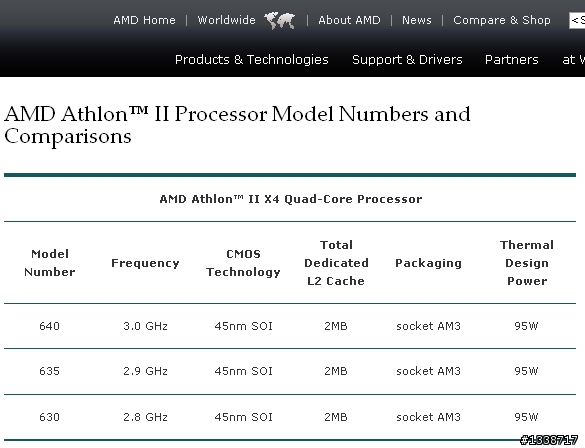Open the Partners menu
Screen dimensions: 585x448
512,60
